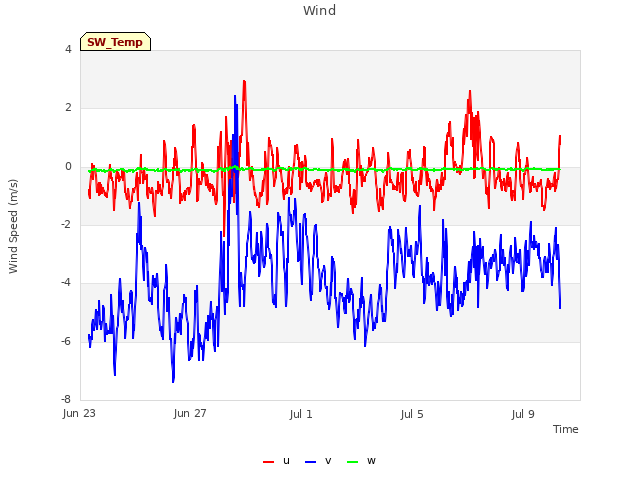The image size is (640, 480).
Task: Click the y-axis value 0
Action: pos(68,166)
